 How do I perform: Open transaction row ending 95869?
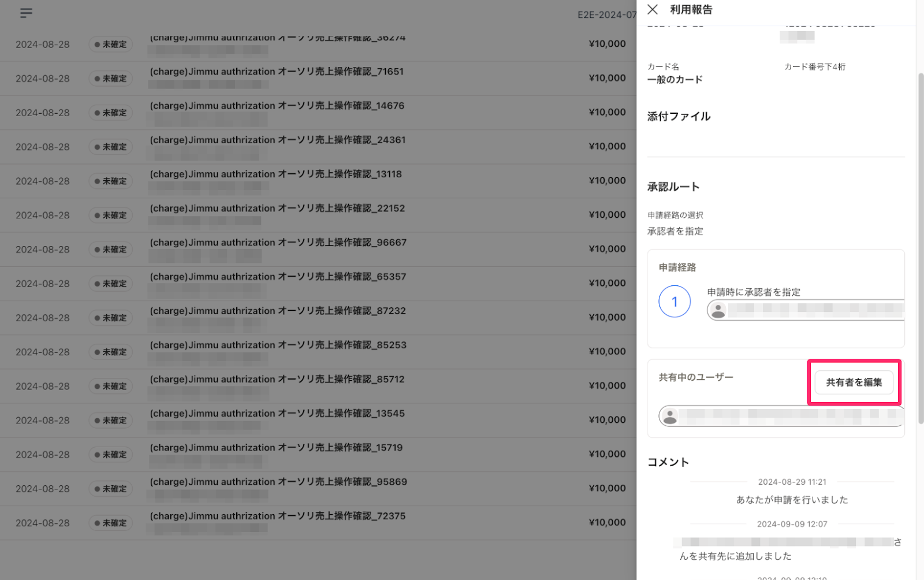[318, 488]
